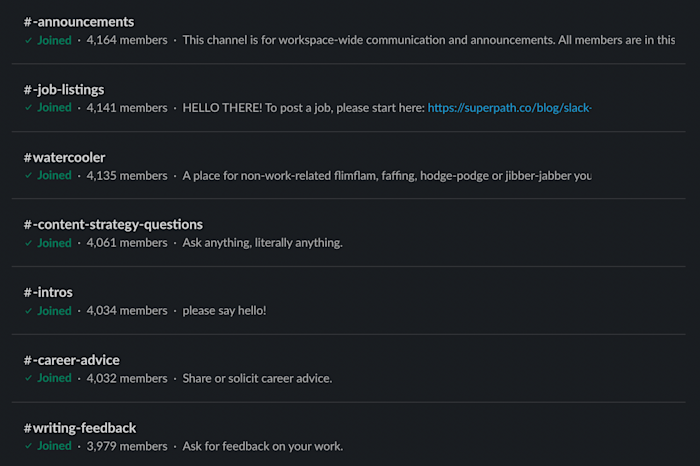This screenshot has width=700, height=466.
Task: Click the 4,164 members count
Action: click(x=127, y=40)
